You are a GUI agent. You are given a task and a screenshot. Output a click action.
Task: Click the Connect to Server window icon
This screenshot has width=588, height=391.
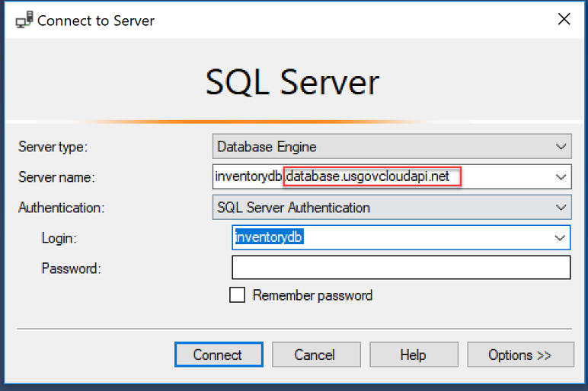[x=24, y=20]
